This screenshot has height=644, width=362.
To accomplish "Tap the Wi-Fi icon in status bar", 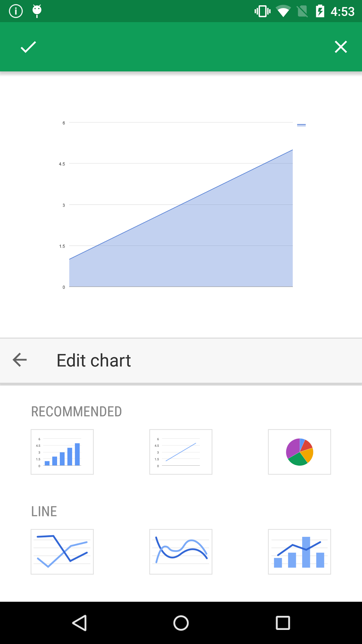I will [283, 11].
